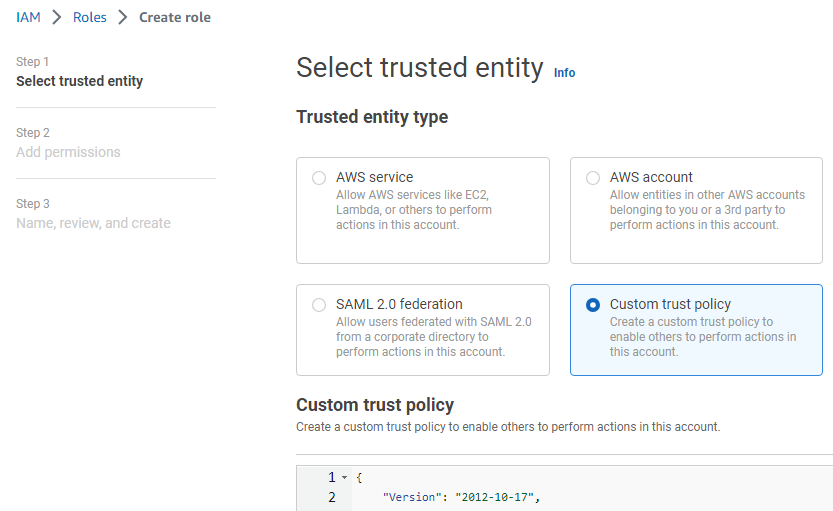Click line number 2 in the editor gutter
The width and height of the screenshot is (833, 511).
coord(331,497)
